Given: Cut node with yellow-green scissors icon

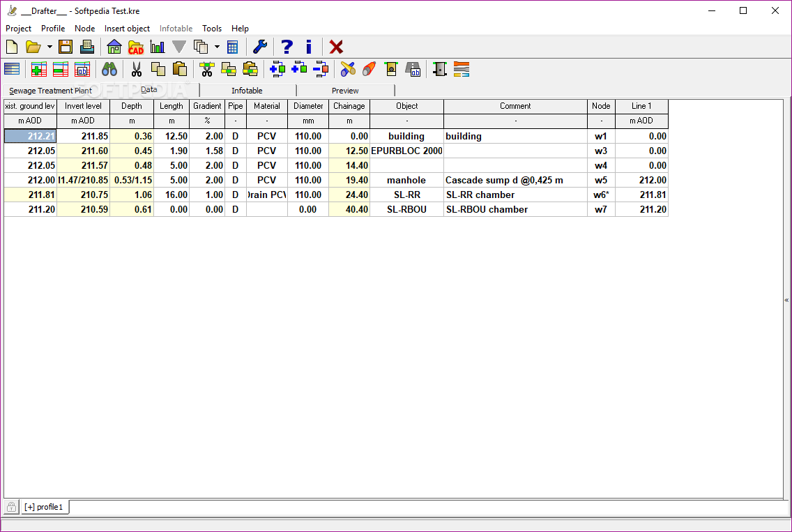Looking at the screenshot, I should [x=206, y=69].
